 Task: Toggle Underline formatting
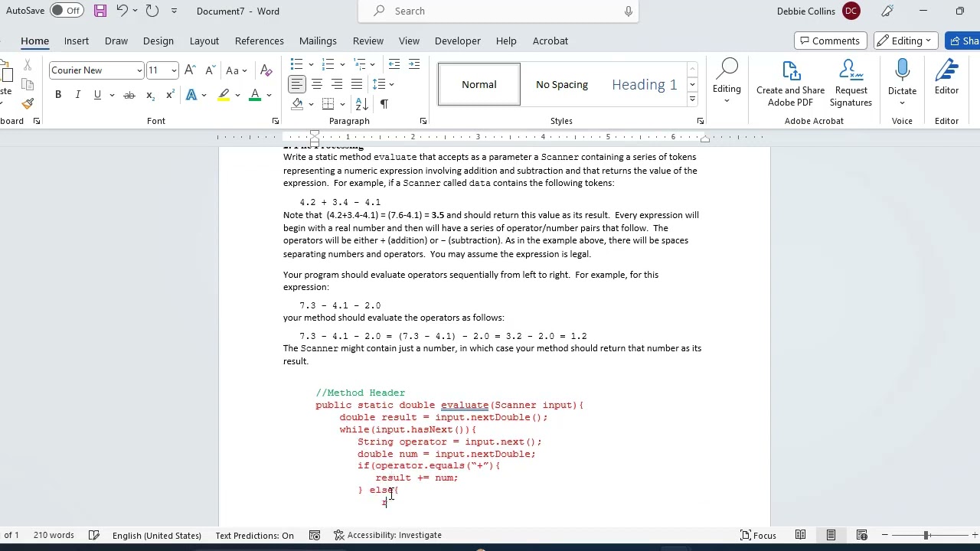[97, 95]
